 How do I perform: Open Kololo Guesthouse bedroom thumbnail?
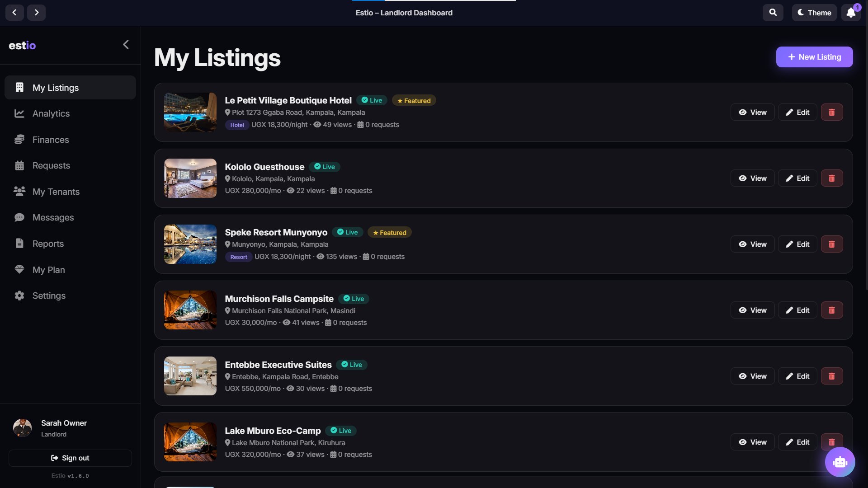pos(190,178)
